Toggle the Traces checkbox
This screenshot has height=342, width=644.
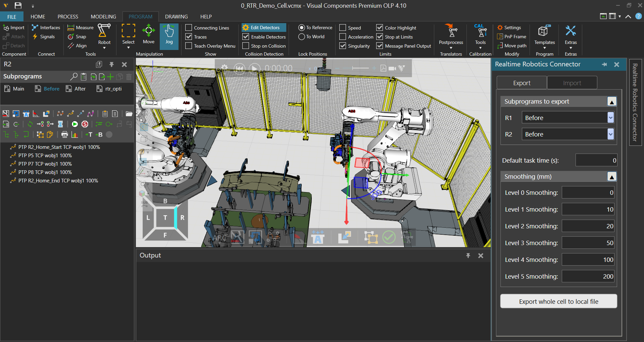(x=189, y=37)
